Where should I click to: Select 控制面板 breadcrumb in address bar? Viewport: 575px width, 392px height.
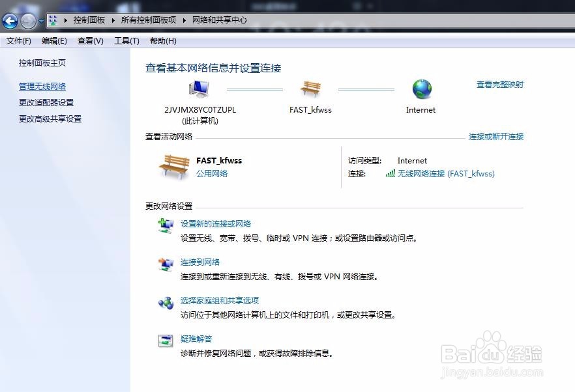(89, 20)
